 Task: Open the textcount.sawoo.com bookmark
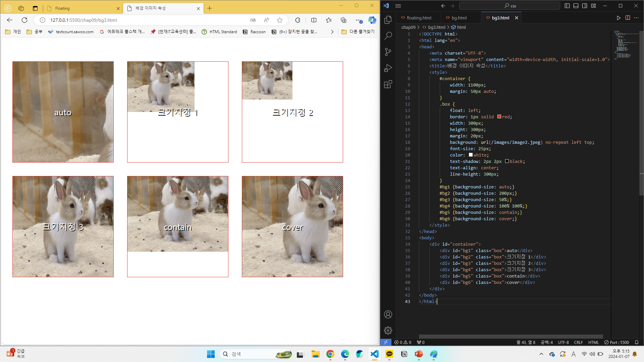click(x=71, y=32)
